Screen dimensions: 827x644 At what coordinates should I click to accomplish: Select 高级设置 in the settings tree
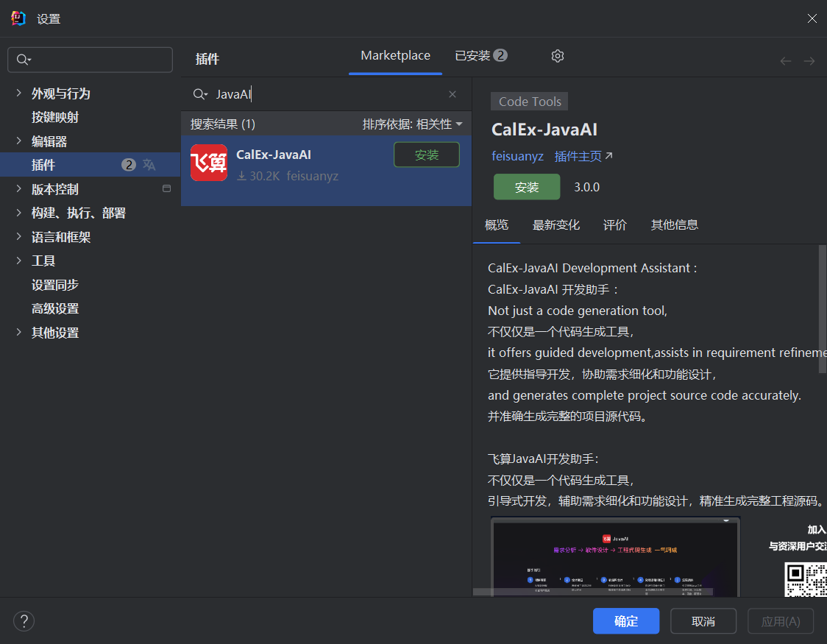[55, 308]
